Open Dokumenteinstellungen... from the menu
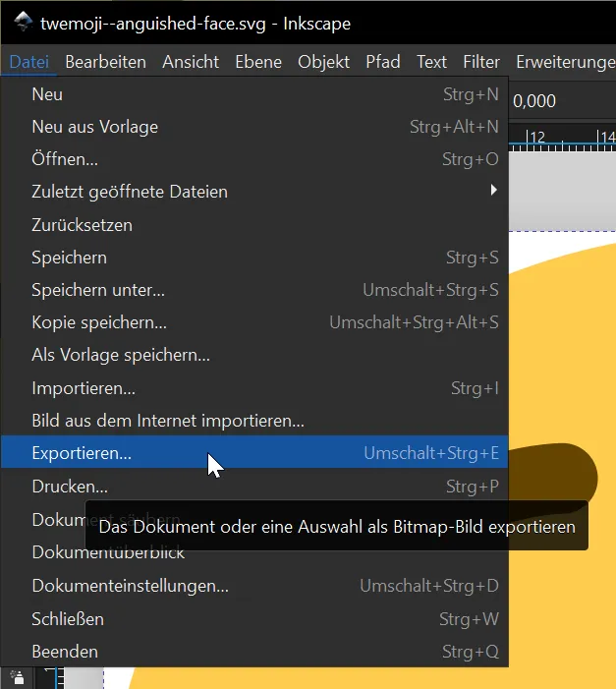Screen dimensions: 616x689 pos(130,586)
